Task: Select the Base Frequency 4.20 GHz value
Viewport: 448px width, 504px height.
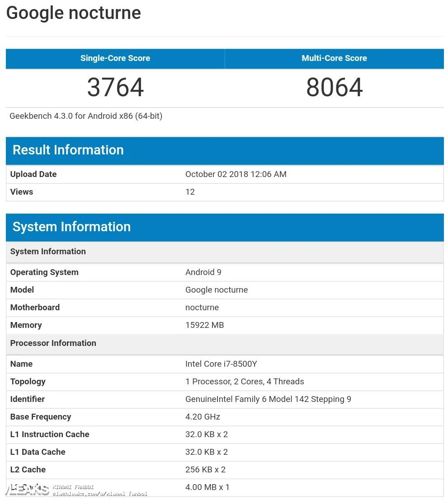Action: pyautogui.click(x=203, y=417)
